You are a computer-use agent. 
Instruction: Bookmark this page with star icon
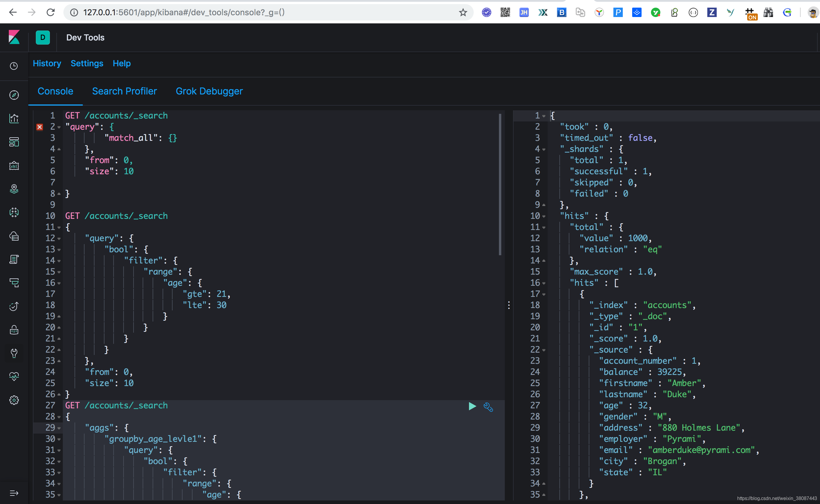pyautogui.click(x=463, y=12)
